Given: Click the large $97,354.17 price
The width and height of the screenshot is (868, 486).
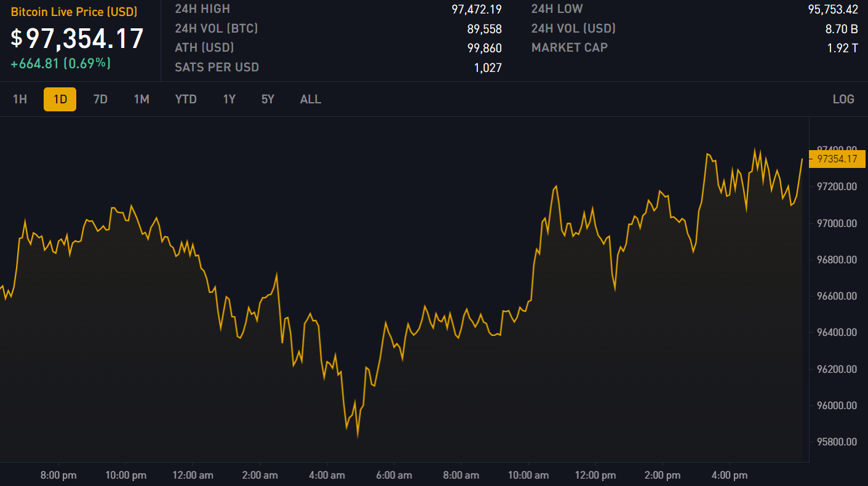Looking at the screenshot, I should tap(78, 38).
